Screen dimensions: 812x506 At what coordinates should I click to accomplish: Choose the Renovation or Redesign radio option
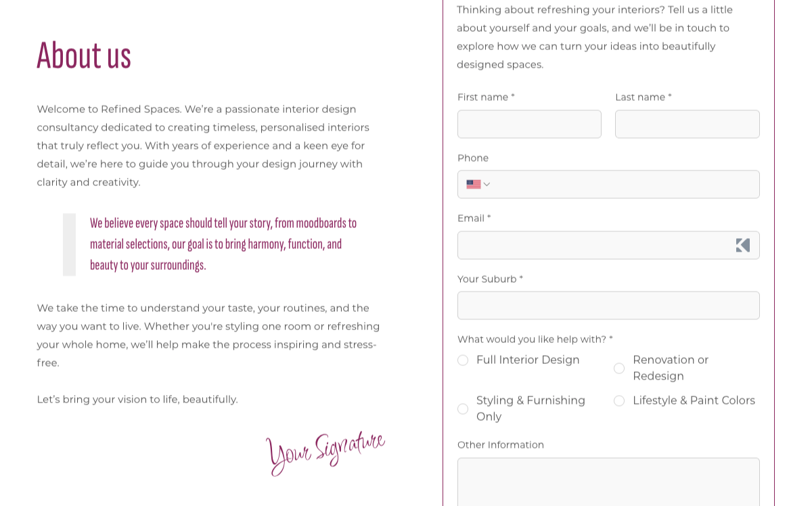619,368
